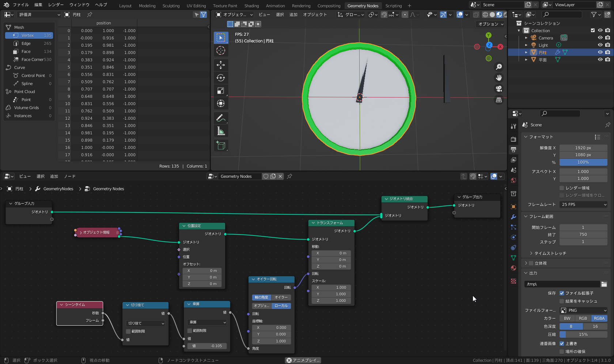Open the Render properties camera tab
Screen dimensions: 614x364
click(x=513, y=139)
